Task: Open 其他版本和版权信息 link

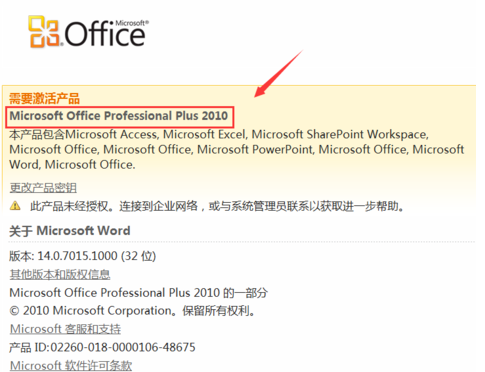Action: (x=60, y=274)
